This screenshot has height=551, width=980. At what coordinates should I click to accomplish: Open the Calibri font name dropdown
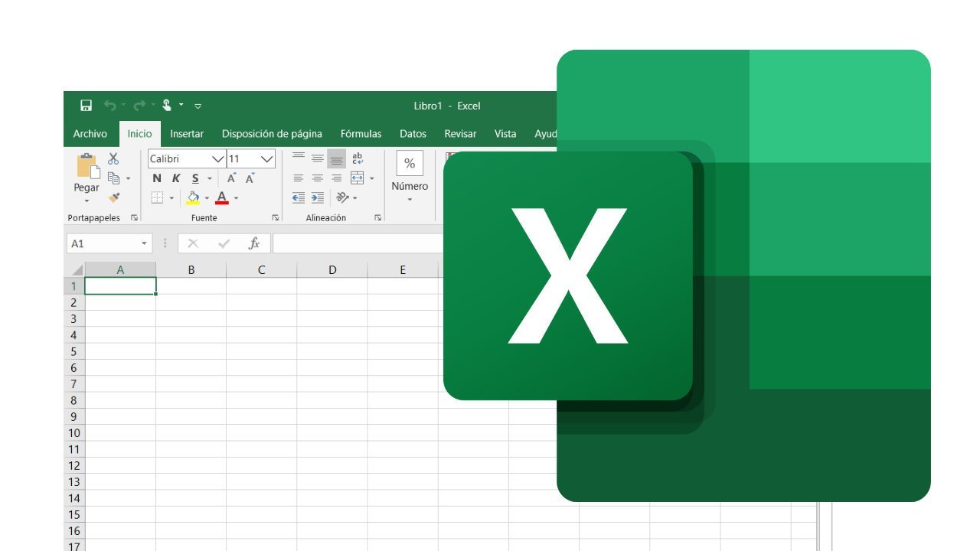pos(218,160)
